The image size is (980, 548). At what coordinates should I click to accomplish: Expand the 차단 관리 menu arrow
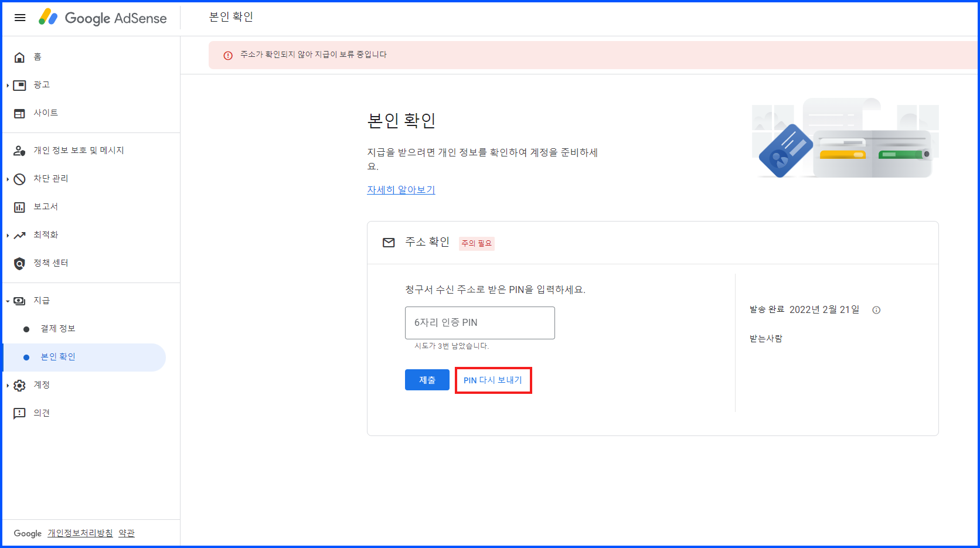(8, 179)
